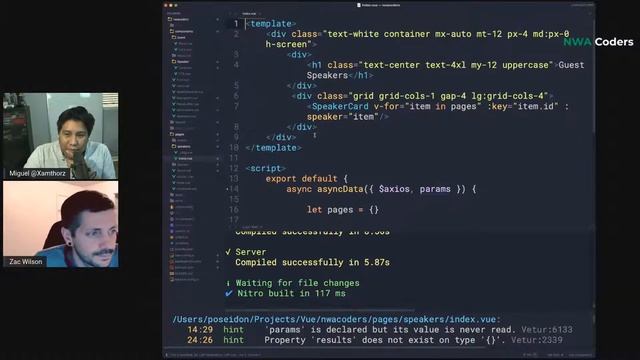Expand the components folder in file tree

coord(184,31)
